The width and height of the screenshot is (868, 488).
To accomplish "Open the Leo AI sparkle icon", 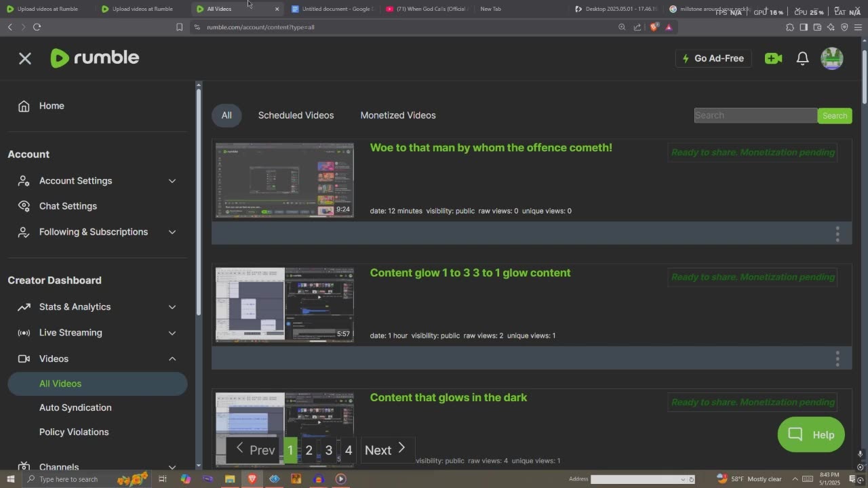I will coord(831,27).
